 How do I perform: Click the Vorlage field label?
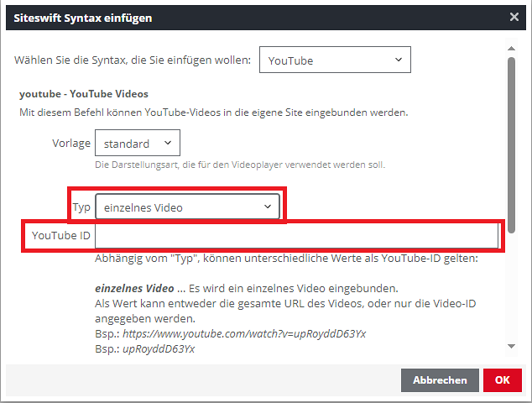pyautogui.click(x=71, y=144)
